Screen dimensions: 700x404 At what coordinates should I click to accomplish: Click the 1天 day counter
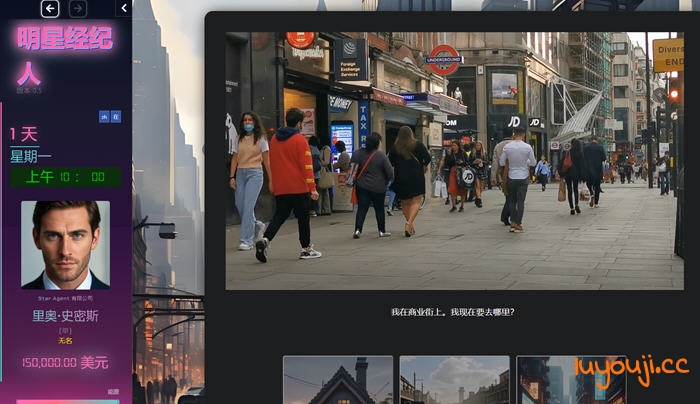coord(24,134)
